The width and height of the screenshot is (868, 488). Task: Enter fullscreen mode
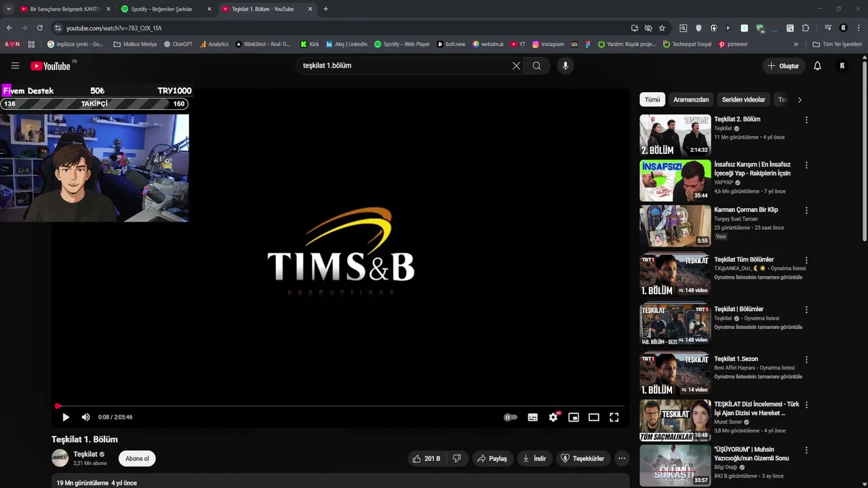click(614, 418)
